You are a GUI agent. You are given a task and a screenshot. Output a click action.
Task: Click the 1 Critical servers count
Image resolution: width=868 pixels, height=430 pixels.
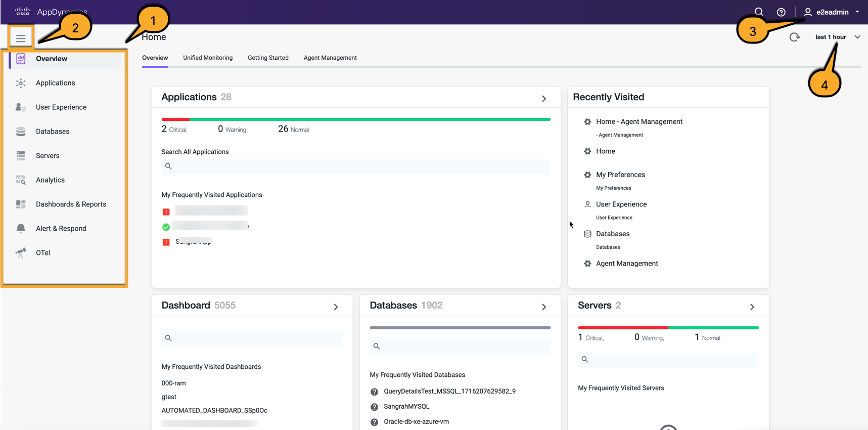tap(591, 338)
